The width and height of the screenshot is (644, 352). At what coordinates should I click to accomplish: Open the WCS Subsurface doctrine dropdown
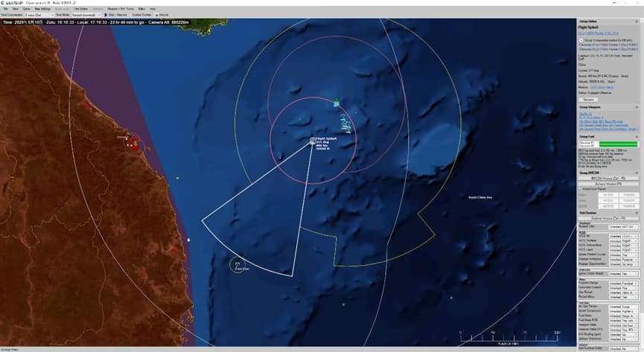[623, 246]
